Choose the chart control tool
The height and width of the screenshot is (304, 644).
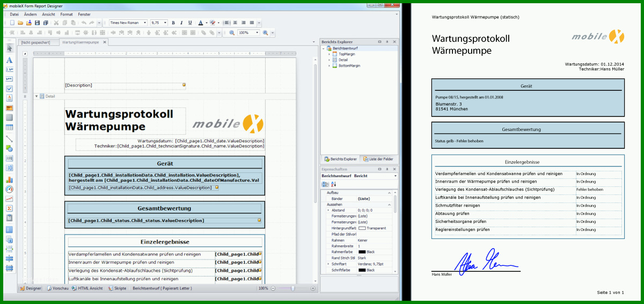pos(9,179)
